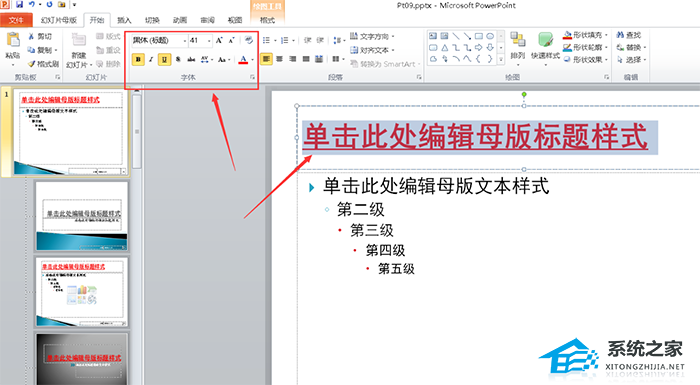Toggle Justify paragraph alignment
This screenshot has height=385, width=700.
coord(306,59)
